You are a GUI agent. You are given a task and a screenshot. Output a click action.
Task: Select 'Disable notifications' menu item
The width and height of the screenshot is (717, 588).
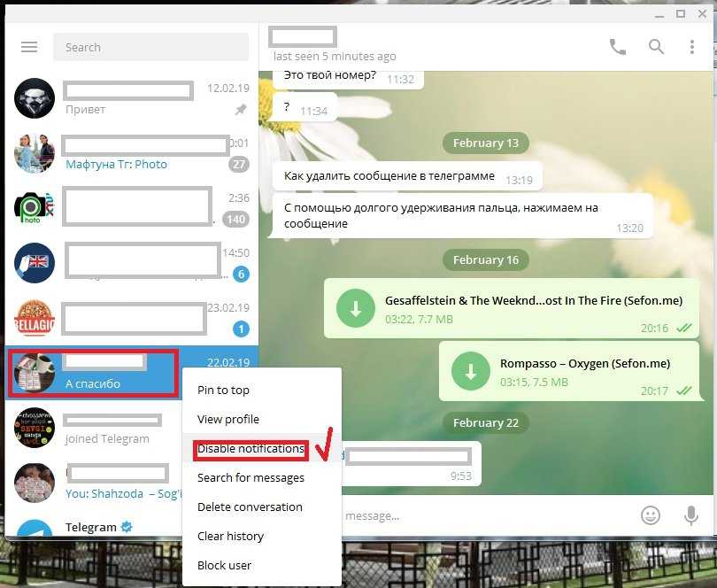pyautogui.click(x=261, y=448)
